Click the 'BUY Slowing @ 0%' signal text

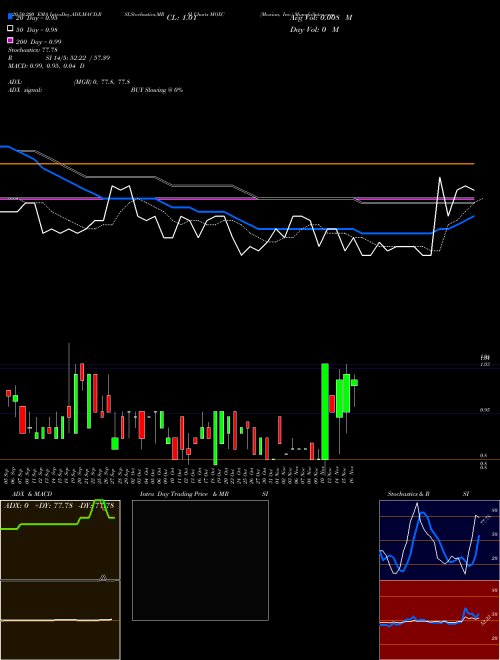(157, 90)
